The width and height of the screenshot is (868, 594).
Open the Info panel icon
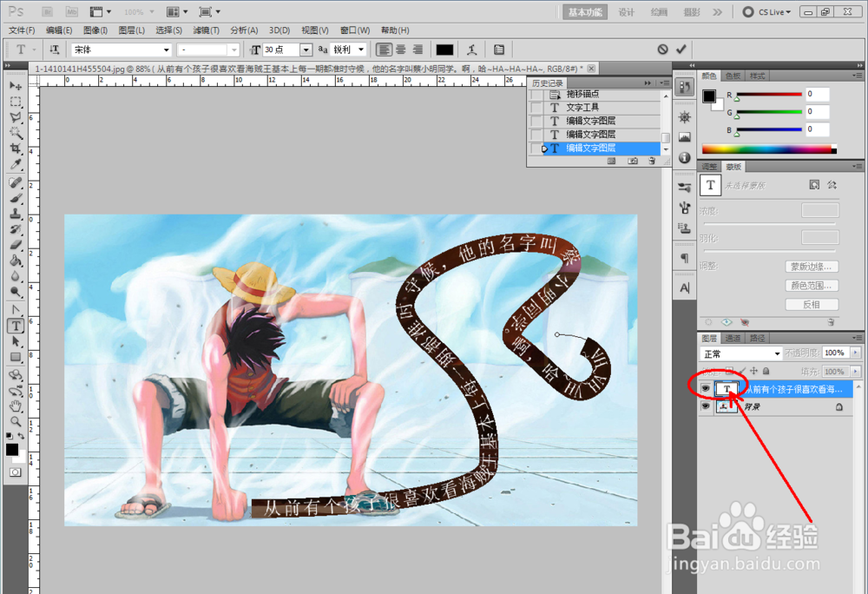(x=685, y=158)
